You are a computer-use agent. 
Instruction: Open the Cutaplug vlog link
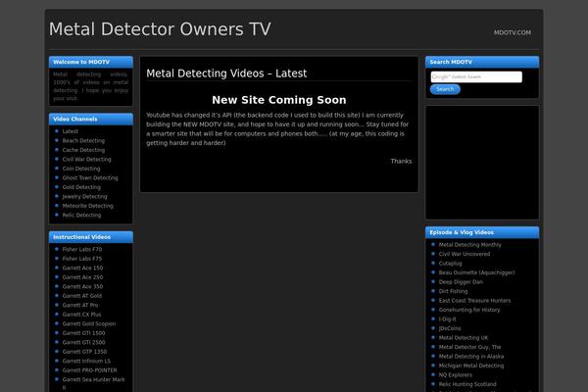[x=450, y=264]
